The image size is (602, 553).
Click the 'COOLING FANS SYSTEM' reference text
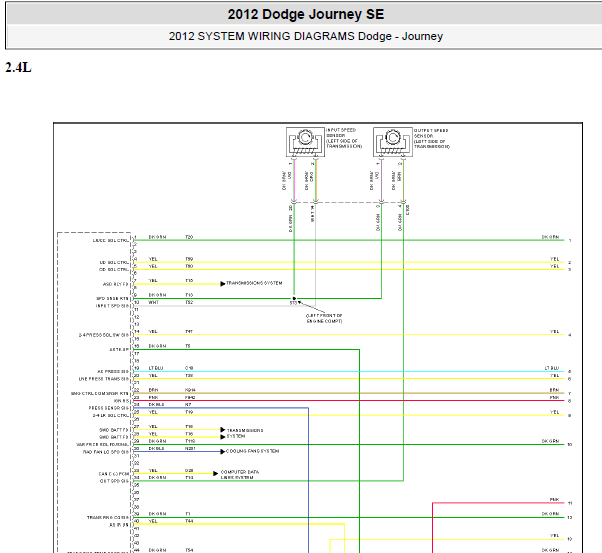pos(253,451)
